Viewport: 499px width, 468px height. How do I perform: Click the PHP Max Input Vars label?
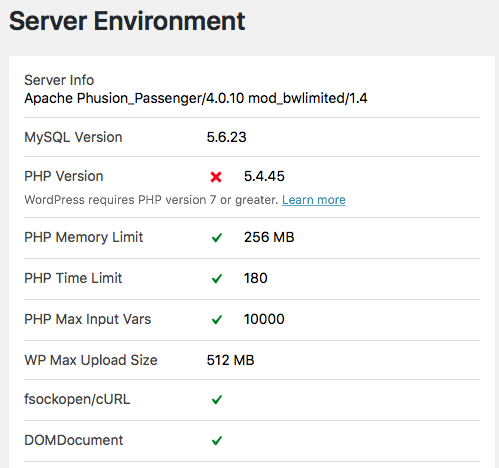point(88,319)
